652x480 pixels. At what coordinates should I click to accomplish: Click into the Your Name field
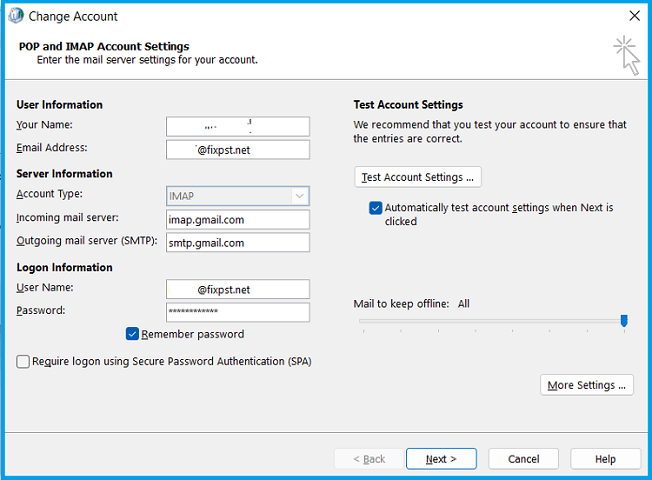point(238,127)
